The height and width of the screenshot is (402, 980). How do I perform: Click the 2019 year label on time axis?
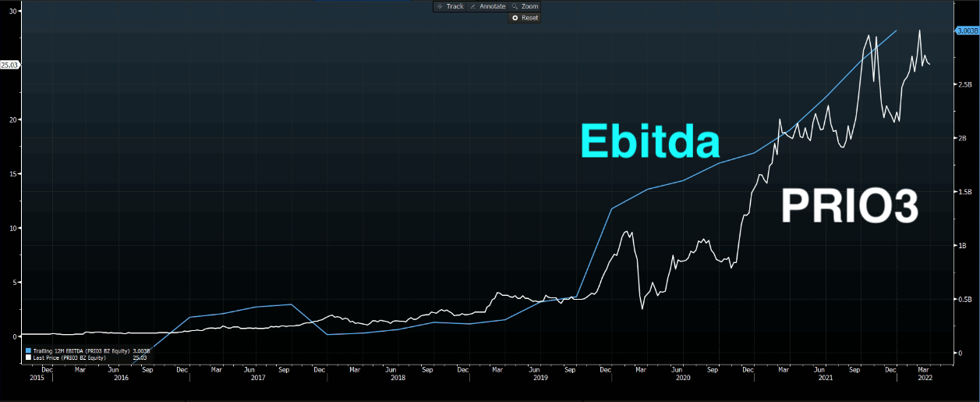(540, 377)
